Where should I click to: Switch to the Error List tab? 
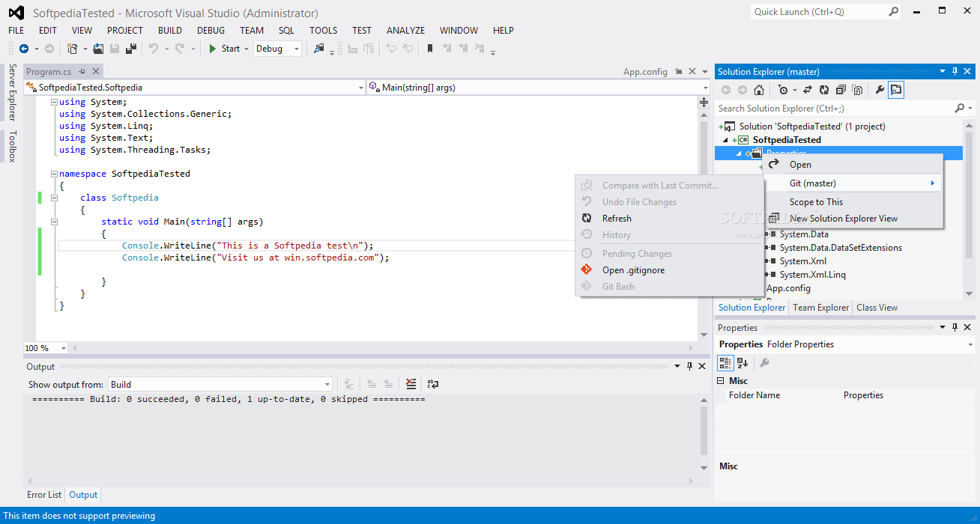44,495
